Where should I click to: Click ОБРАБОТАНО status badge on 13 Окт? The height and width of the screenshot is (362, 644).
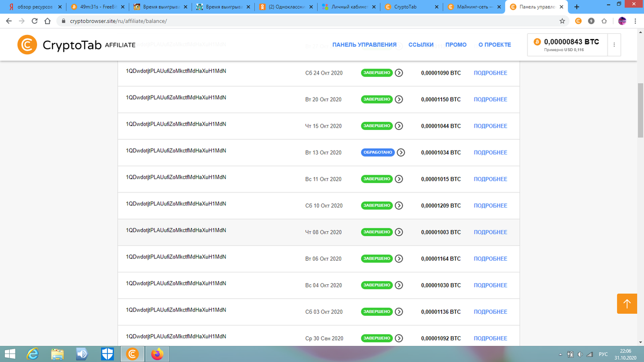tap(378, 152)
